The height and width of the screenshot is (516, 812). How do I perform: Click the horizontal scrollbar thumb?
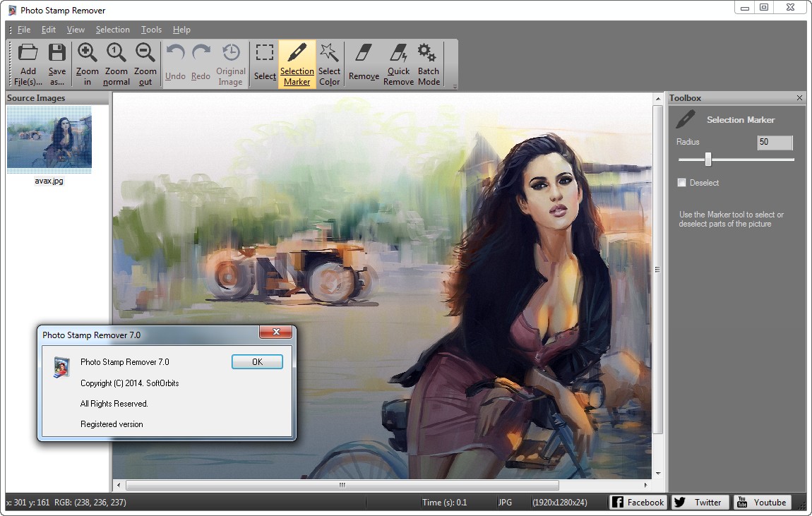[x=342, y=486]
